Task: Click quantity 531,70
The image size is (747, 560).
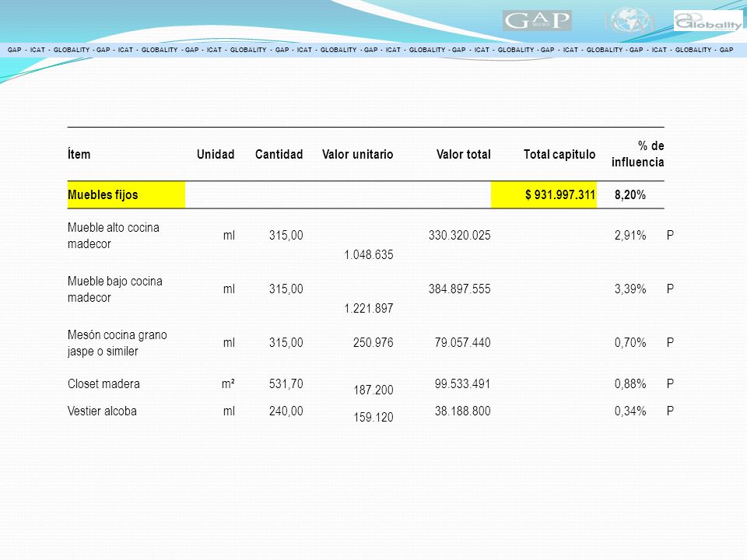Action: [286, 383]
